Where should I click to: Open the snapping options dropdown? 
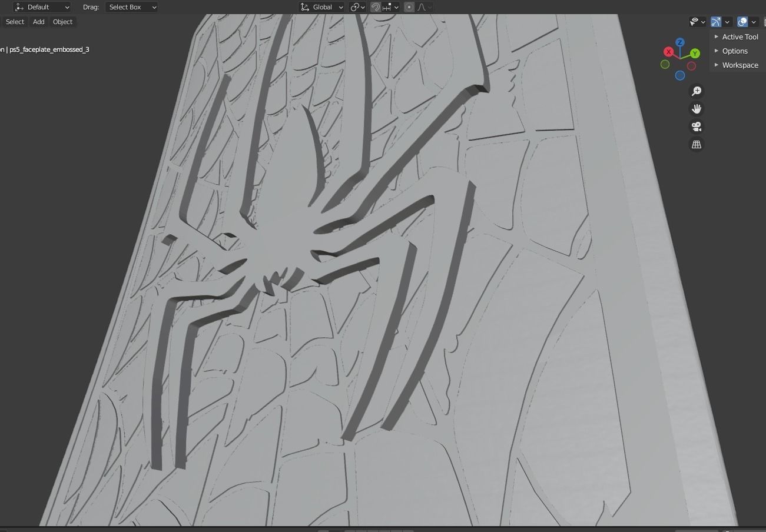tap(391, 7)
